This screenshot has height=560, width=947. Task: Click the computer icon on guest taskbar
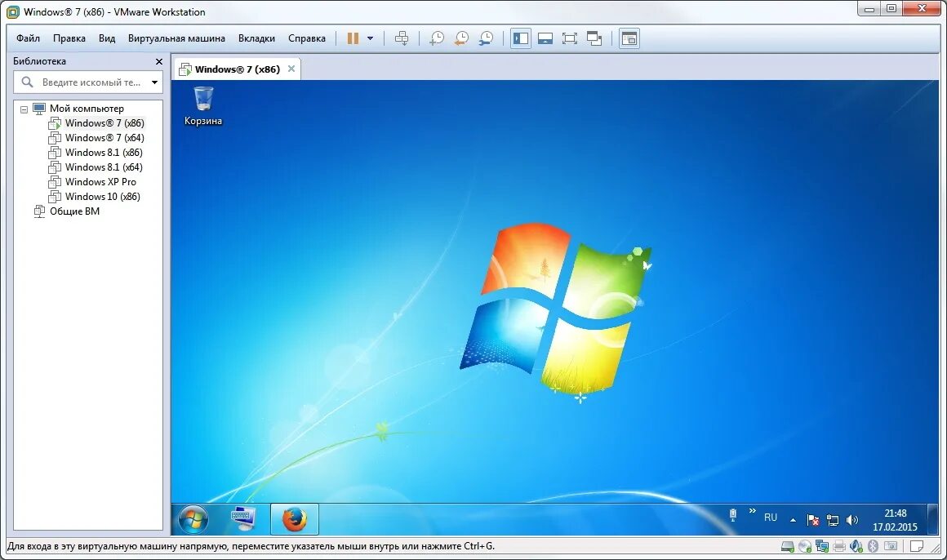(243, 519)
